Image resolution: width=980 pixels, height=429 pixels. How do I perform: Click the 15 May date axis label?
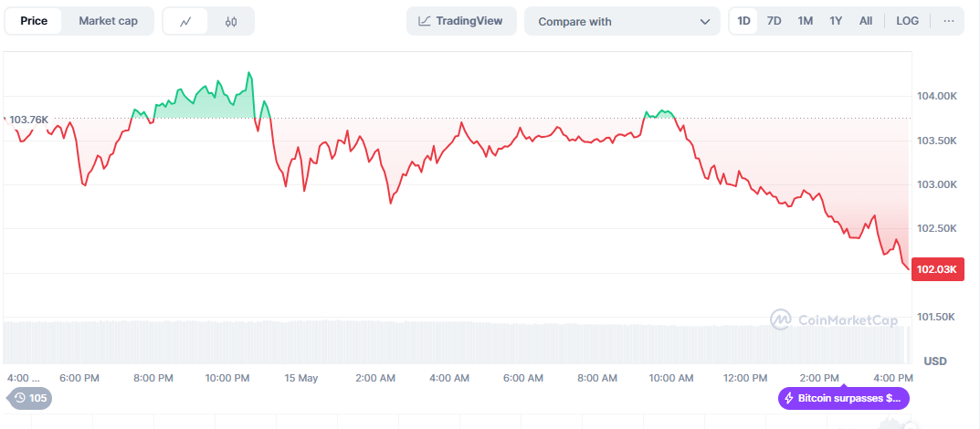click(x=301, y=378)
